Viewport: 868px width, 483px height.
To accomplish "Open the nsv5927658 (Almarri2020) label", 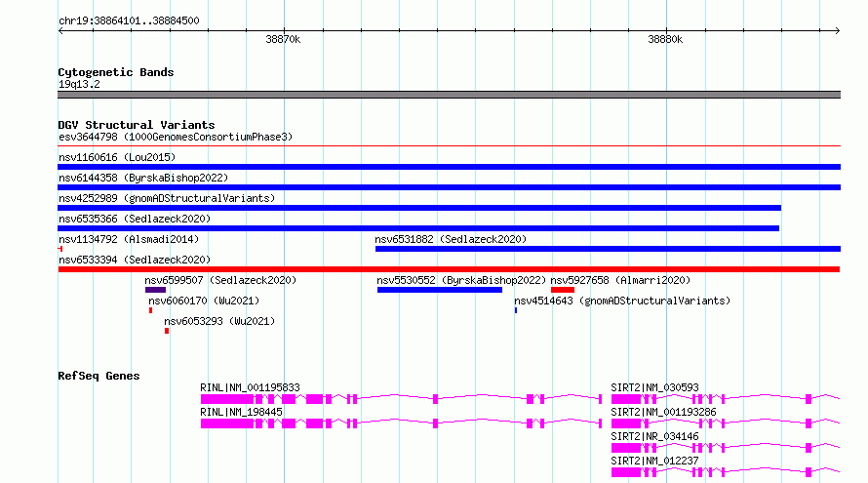I will tap(620, 280).
